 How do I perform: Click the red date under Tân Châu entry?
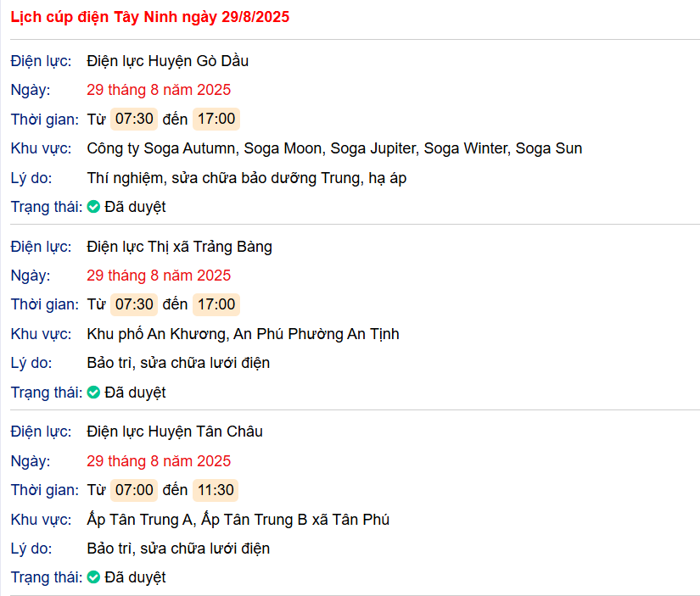159,461
